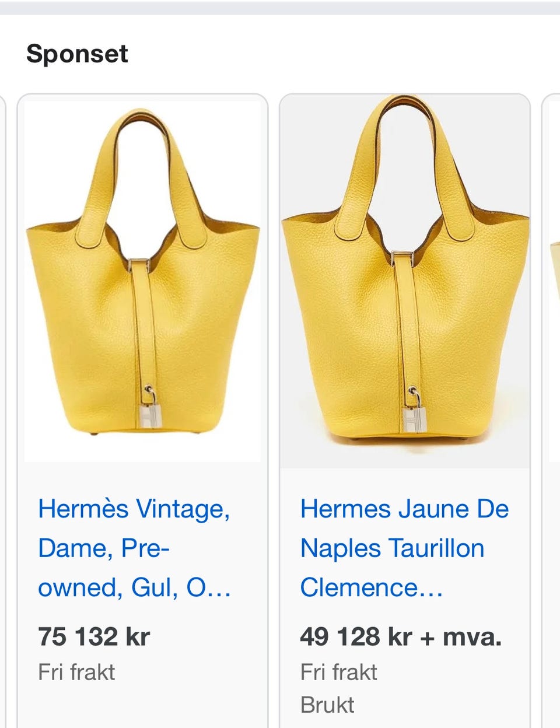Image resolution: width=560 pixels, height=728 pixels.
Task: Tap the 'Sponset' heading
Action: (x=77, y=54)
